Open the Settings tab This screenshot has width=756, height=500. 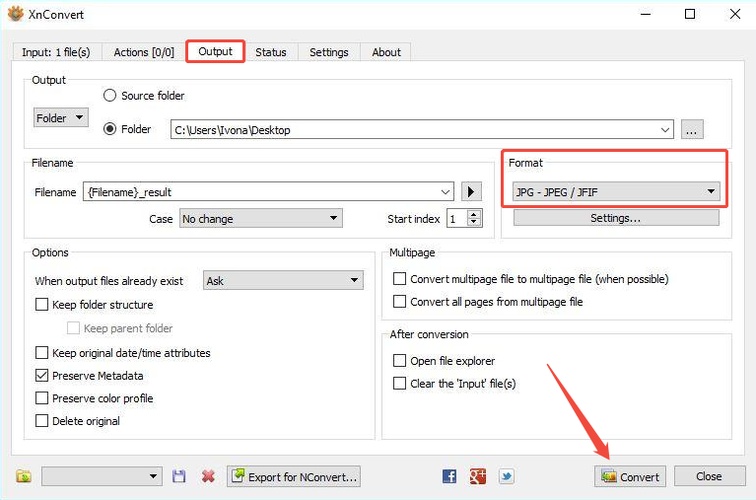(x=329, y=52)
